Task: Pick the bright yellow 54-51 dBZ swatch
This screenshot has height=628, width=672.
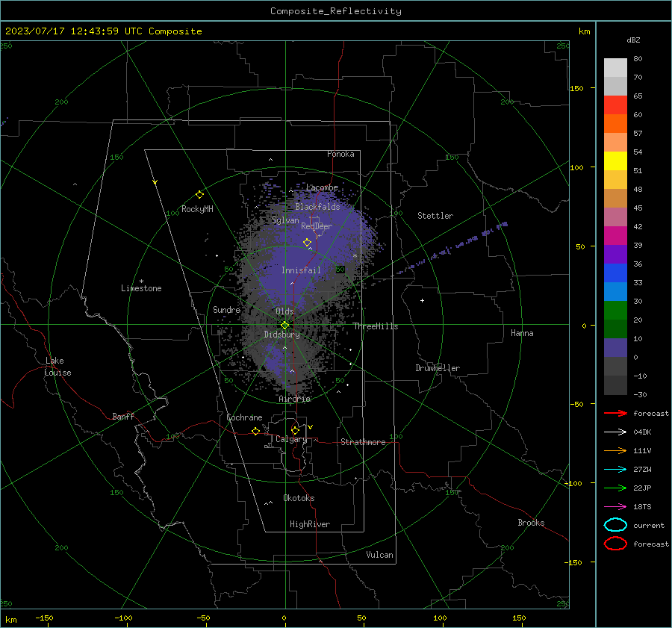Action: (x=615, y=161)
